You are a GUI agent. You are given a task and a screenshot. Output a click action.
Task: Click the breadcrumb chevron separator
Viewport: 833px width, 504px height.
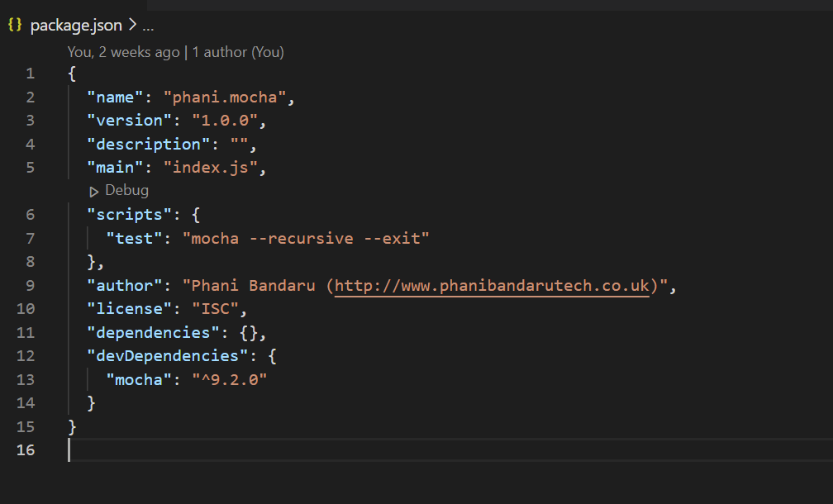(x=132, y=25)
